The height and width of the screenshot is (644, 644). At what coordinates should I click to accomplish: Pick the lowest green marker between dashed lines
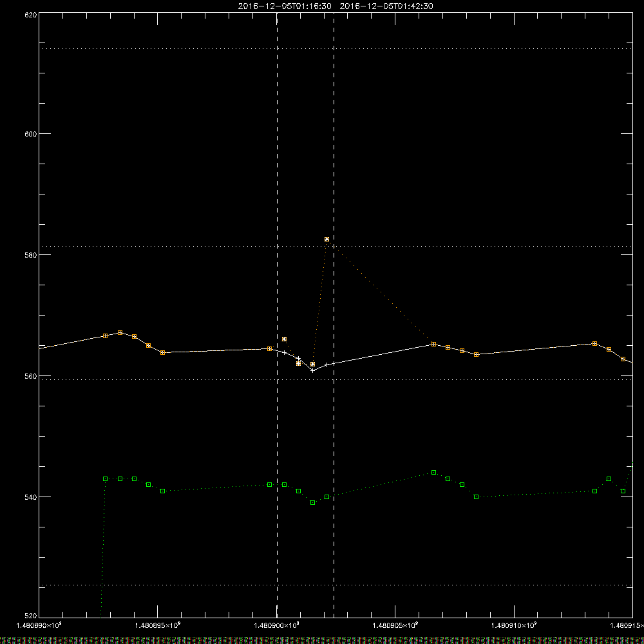tap(312, 503)
